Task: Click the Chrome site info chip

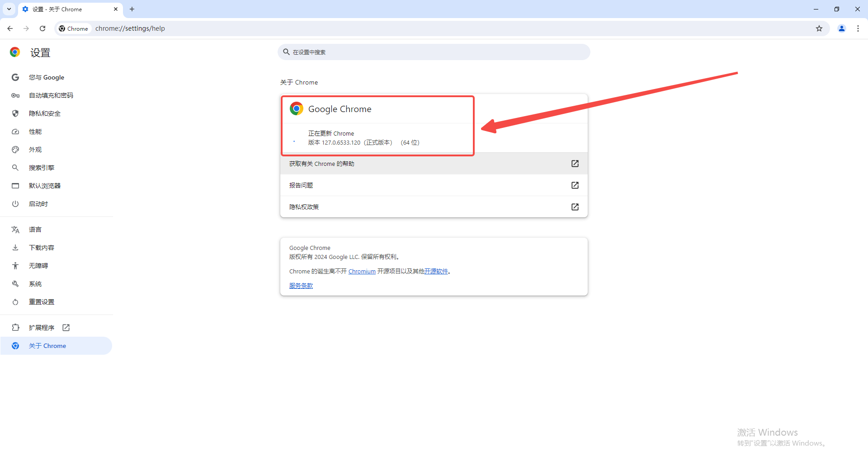Action: 74,28
